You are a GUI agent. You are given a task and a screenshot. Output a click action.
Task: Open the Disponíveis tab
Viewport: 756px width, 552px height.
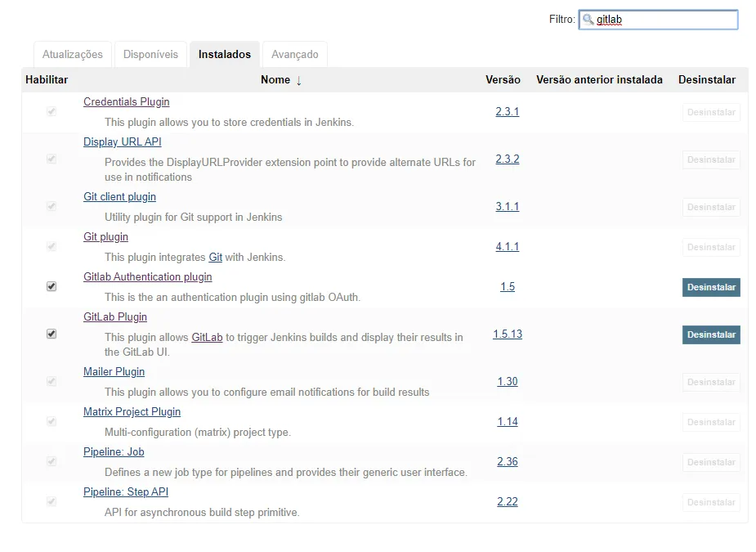pyautogui.click(x=150, y=54)
